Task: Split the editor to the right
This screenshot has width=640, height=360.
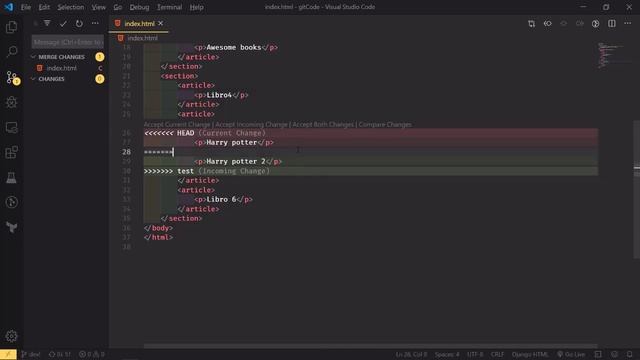Action: pos(611,24)
